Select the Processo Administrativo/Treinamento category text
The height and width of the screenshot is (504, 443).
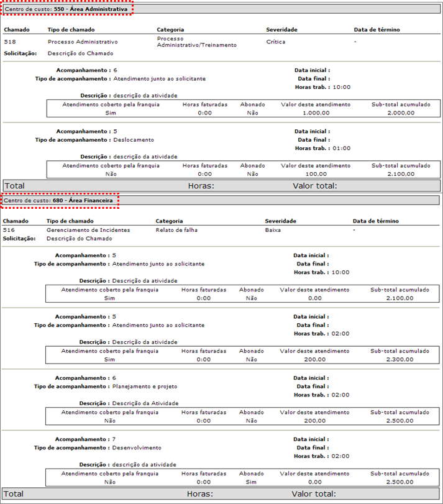pos(196,42)
